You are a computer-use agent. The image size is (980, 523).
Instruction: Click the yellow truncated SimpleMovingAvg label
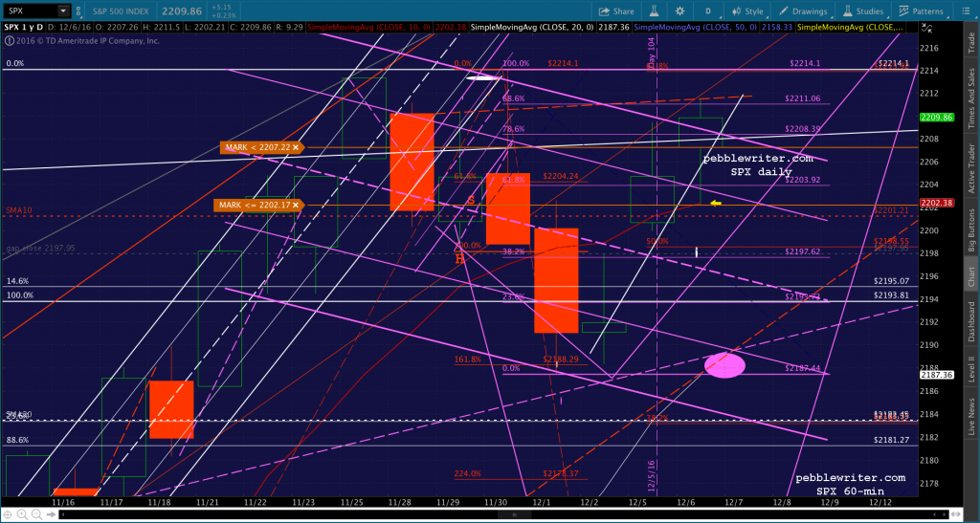click(851, 28)
